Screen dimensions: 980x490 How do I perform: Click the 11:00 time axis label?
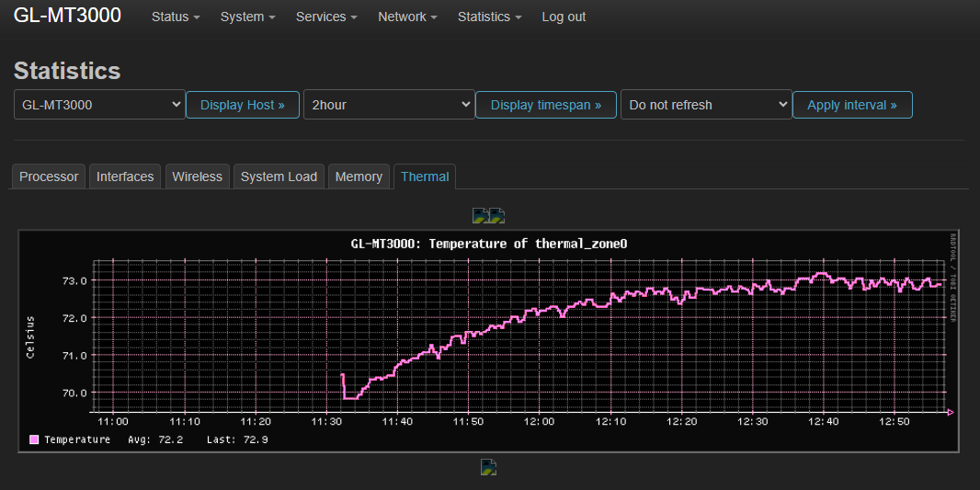[x=113, y=422]
